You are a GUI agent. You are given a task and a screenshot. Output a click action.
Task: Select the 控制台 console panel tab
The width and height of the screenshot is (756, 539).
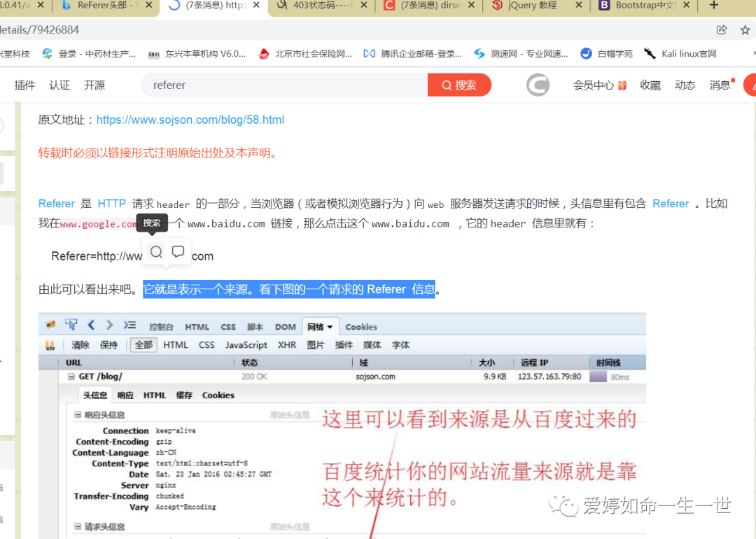pyautogui.click(x=161, y=327)
